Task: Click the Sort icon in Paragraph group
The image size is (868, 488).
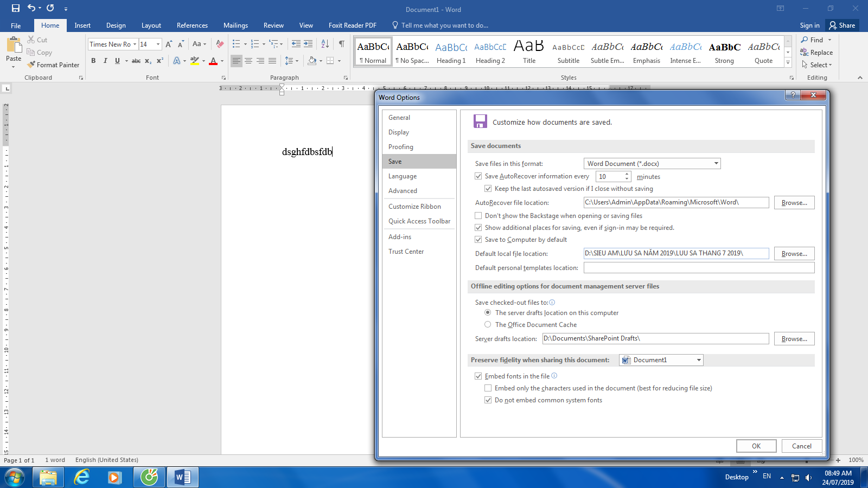Action: click(325, 44)
